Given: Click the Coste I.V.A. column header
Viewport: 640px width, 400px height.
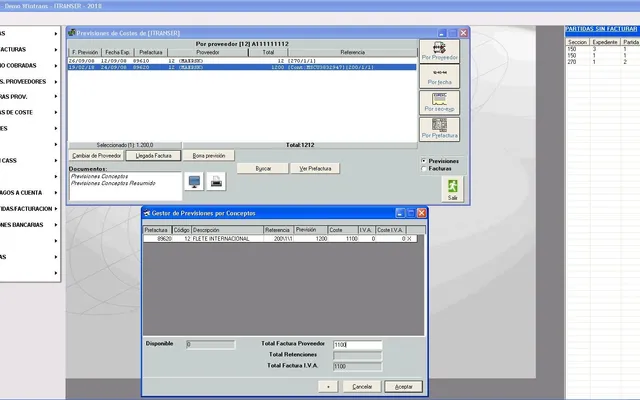Looking at the screenshot, I should point(391,230).
